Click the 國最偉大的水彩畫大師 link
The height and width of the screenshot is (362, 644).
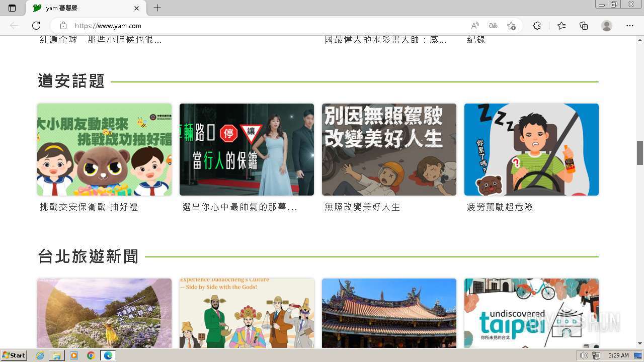coord(385,40)
